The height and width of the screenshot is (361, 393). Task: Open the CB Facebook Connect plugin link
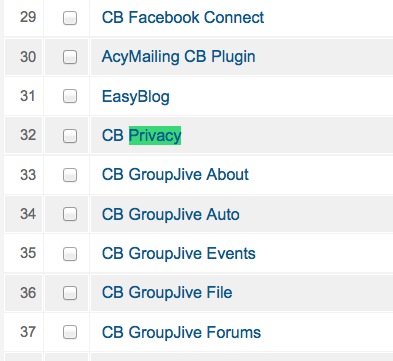click(x=183, y=17)
